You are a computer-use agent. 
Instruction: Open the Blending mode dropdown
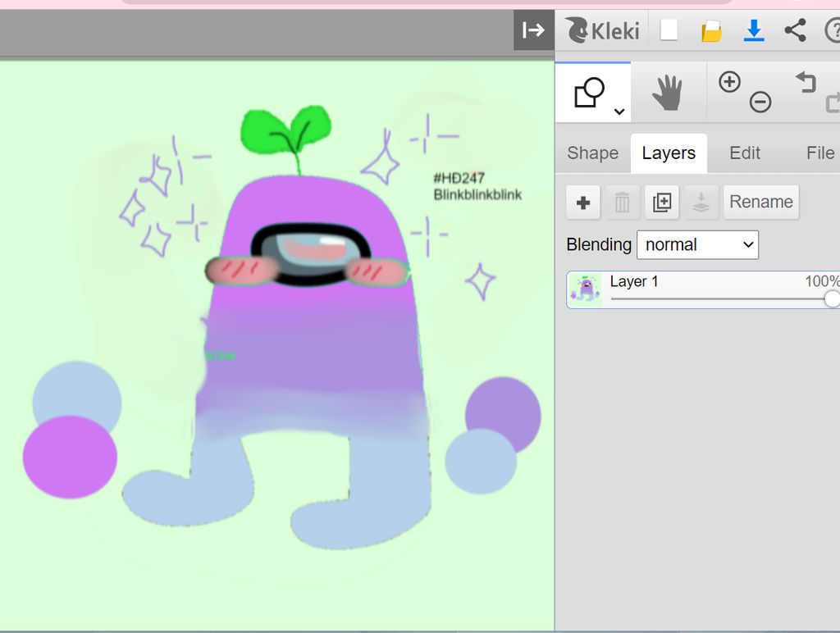(x=697, y=244)
